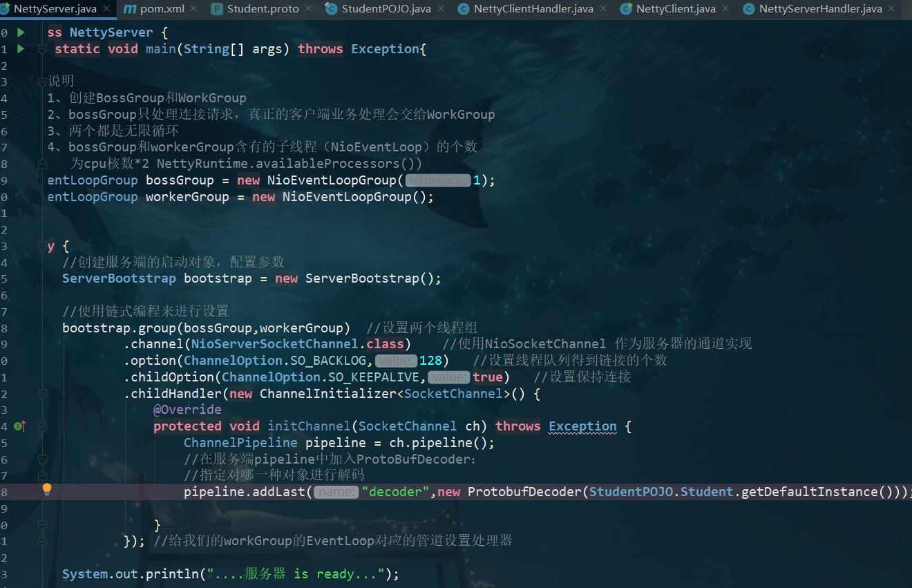The width and height of the screenshot is (912, 588).
Task: Click the Exception in main method throws clause
Action: [386, 49]
